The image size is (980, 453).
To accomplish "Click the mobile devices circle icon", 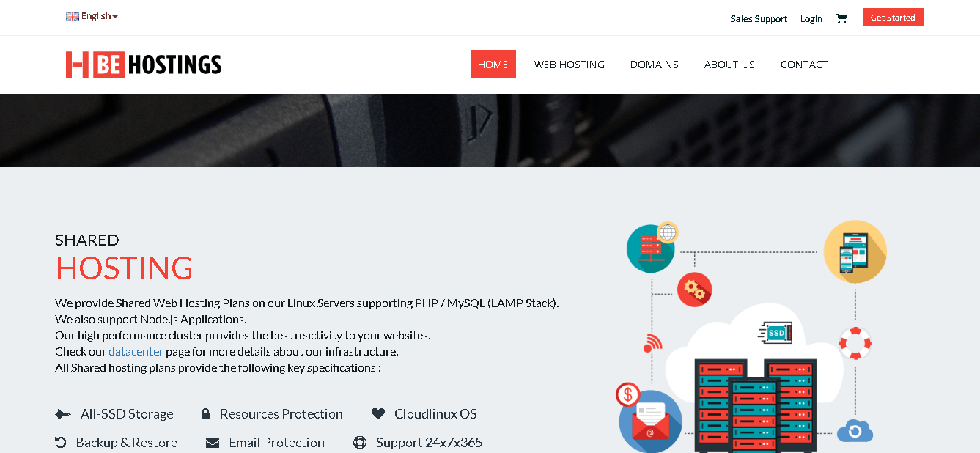I will (x=855, y=251).
